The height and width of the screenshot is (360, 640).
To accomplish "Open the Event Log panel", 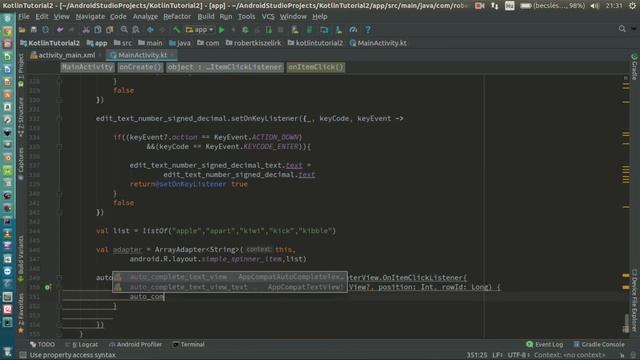I will click(x=544, y=344).
